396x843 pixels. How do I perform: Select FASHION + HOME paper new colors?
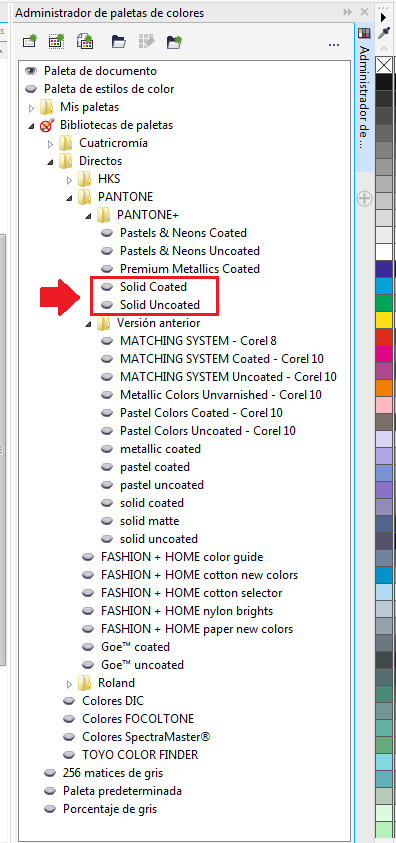coord(197,629)
